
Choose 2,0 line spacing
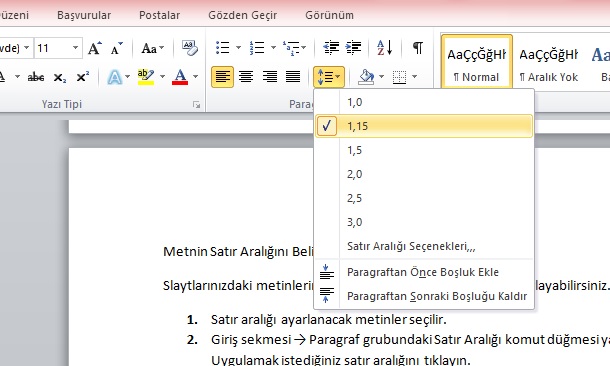[x=424, y=174]
